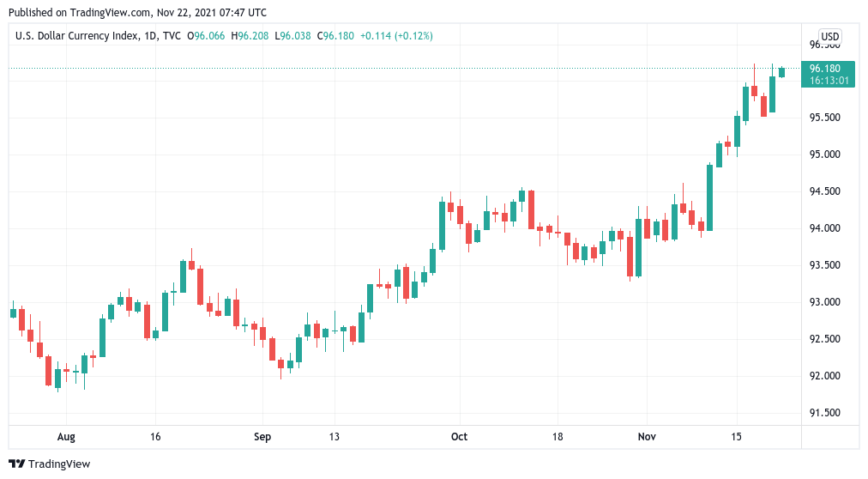Click the close value C96.180 in header

tap(335, 36)
